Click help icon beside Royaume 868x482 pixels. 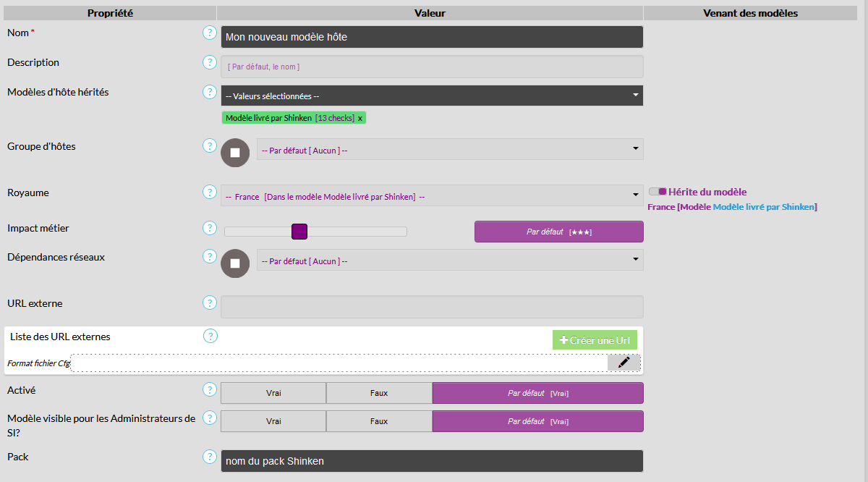pyautogui.click(x=210, y=192)
